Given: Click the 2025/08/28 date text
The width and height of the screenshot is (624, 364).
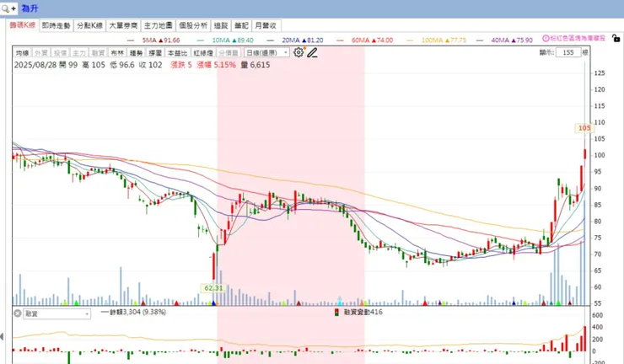Looking at the screenshot, I should [35, 65].
